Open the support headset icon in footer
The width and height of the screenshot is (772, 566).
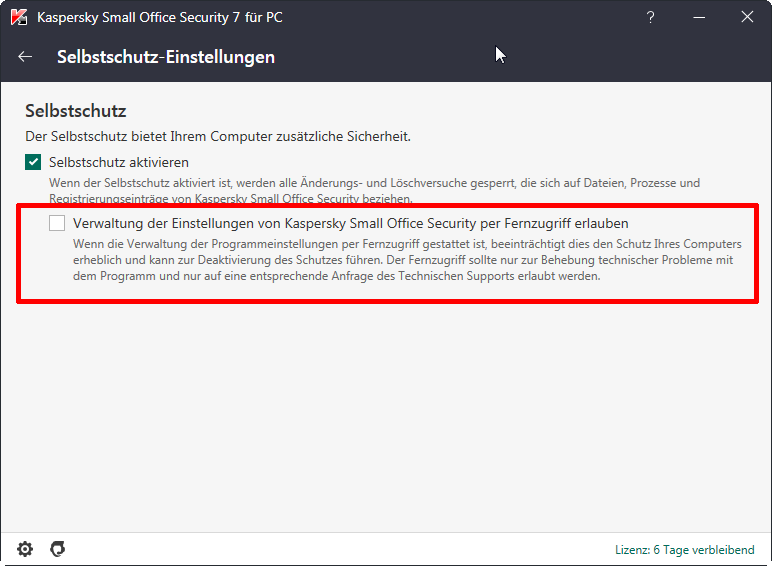coord(58,549)
